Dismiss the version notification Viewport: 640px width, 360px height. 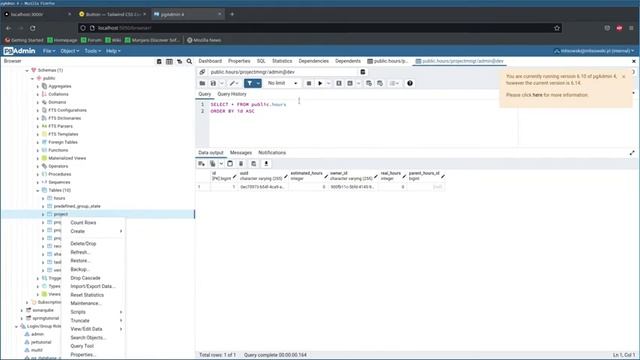point(624,77)
